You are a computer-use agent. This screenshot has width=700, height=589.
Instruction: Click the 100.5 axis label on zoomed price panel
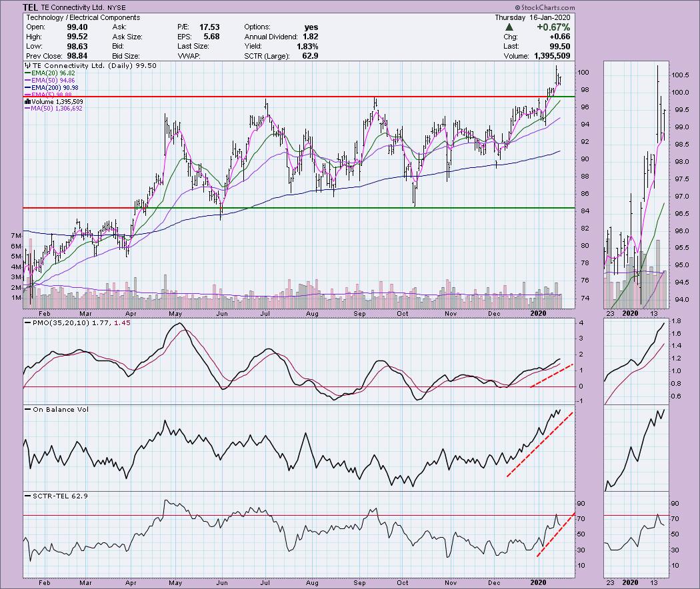[x=680, y=75]
